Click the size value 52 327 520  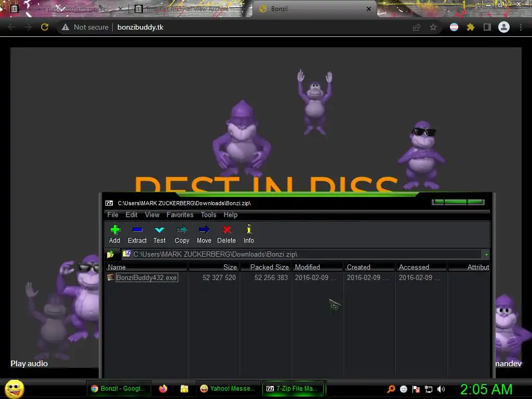(219, 277)
